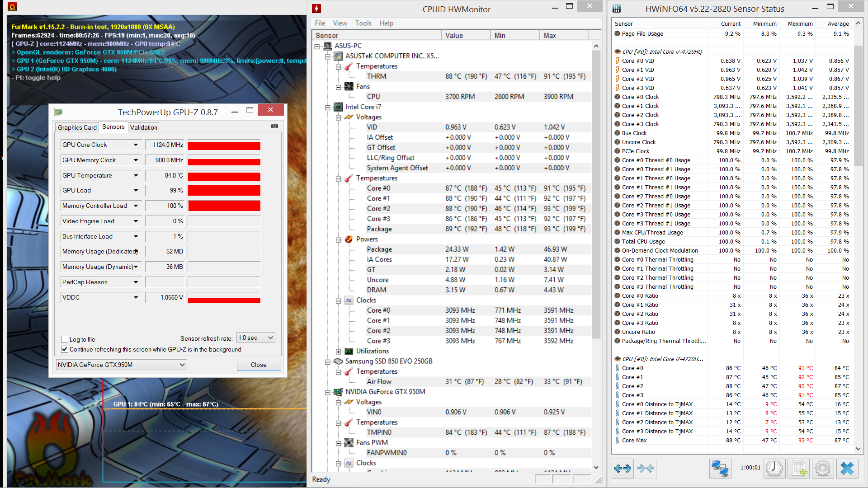Viewport: 868px width, 488px height.
Task: Click HWiNFO shrink columns arrows icon
Action: (x=646, y=469)
